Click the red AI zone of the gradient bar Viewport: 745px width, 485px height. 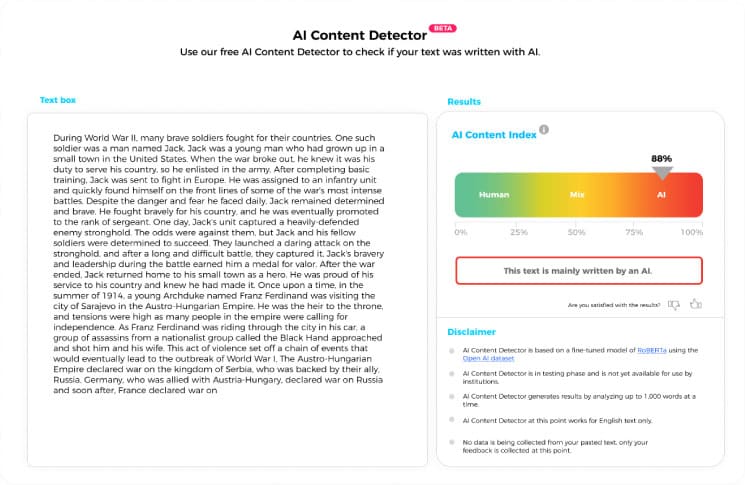click(661, 195)
